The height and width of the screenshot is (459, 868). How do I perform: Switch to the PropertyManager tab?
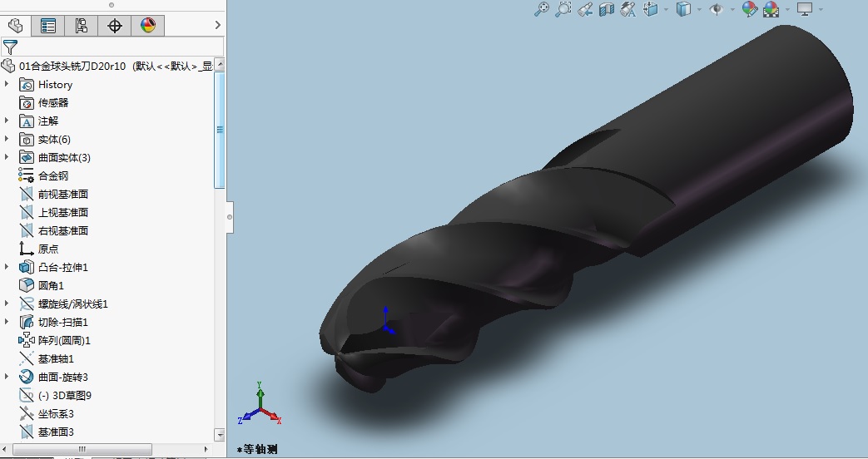48,26
